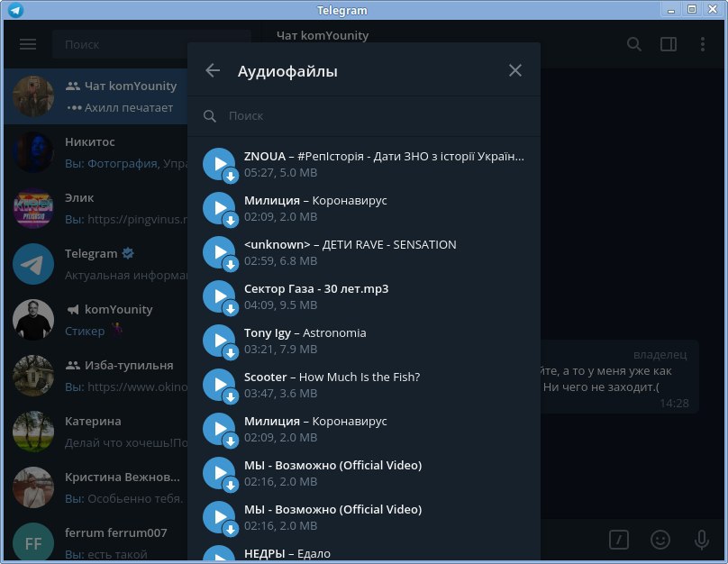Select the ZNOUA #РепІсторія track title

[x=384, y=157]
